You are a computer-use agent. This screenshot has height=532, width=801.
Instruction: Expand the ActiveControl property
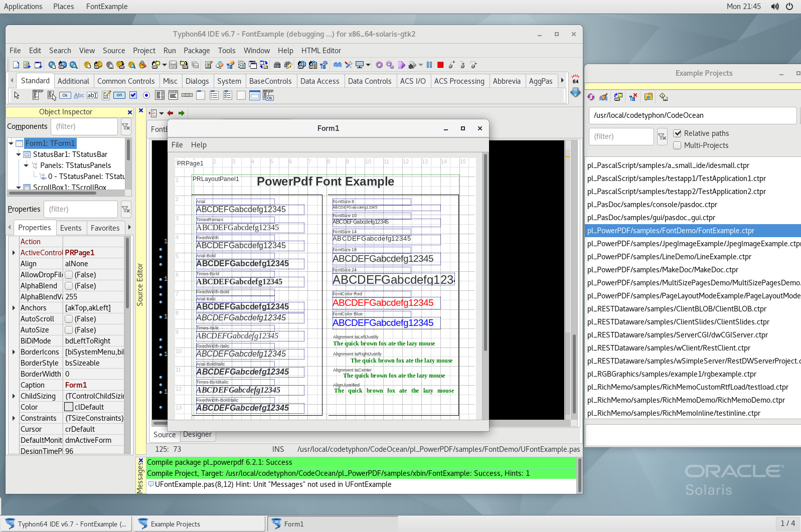coord(14,253)
